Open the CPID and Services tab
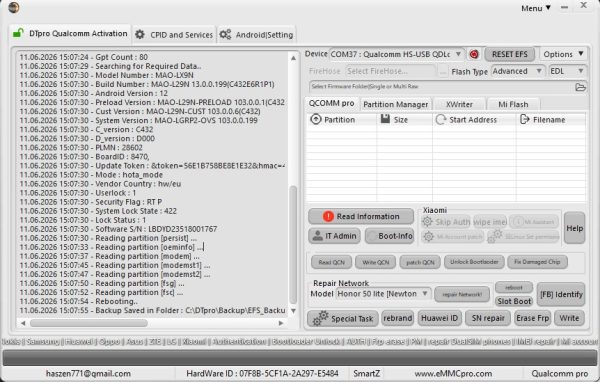Viewport: 600px width, 382px height. [174, 35]
